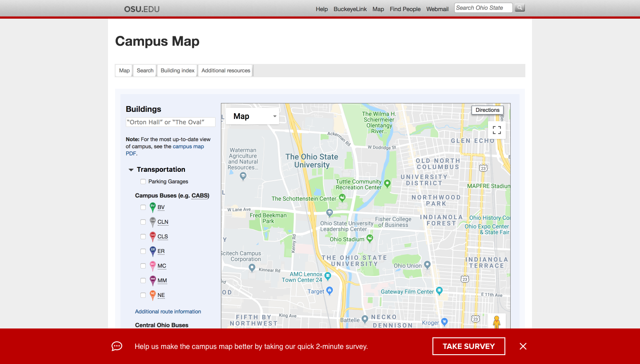The width and height of the screenshot is (640, 364).
Task: Click the Street View pegman icon
Action: point(497,322)
